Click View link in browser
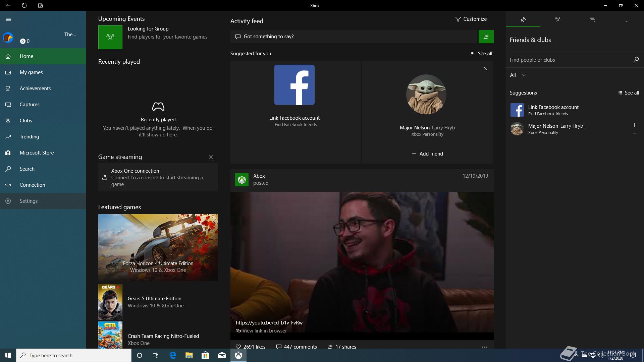The height and width of the screenshot is (362, 644). click(x=261, y=331)
